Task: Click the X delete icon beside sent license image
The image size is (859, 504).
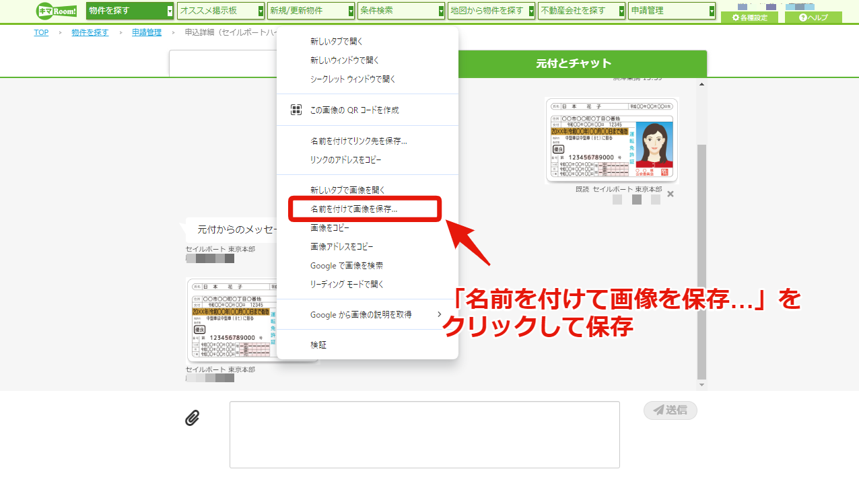Action: pyautogui.click(x=671, y=194)
